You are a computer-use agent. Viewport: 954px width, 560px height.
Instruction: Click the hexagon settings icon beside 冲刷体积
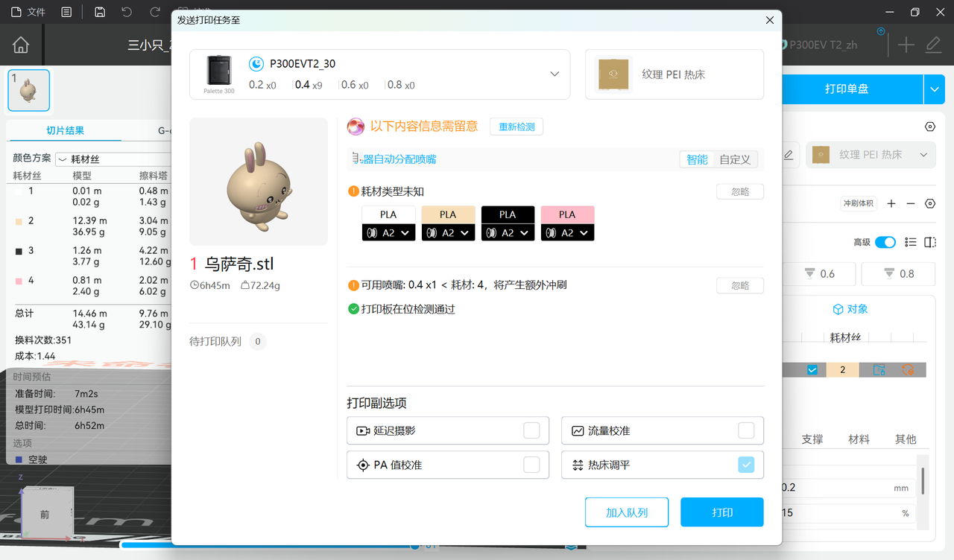(930, 203)
